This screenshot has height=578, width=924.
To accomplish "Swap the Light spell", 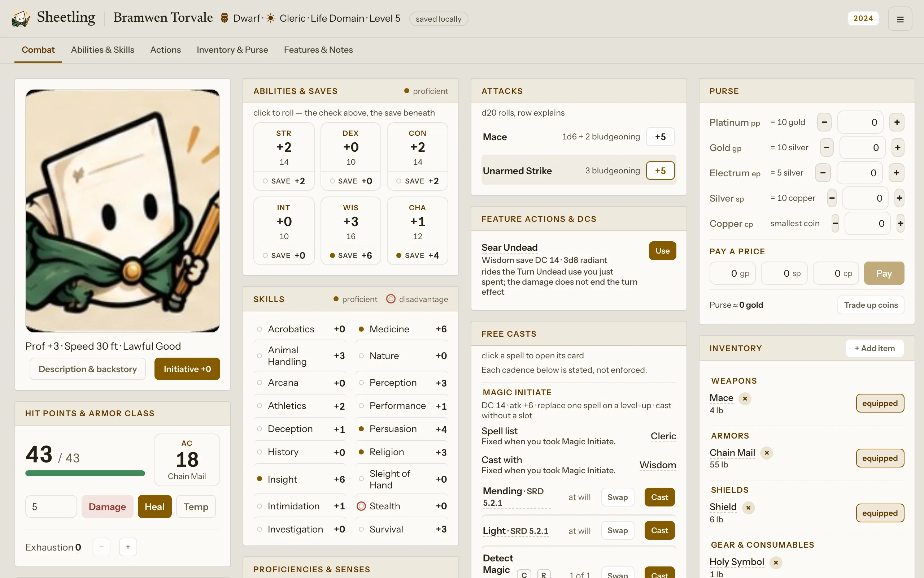I will click(x=618, y=531).
